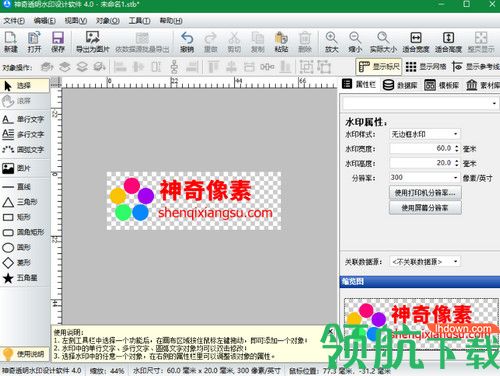Open the View (视图) menu
Viewport: 500px width, 376px height.
pyautogui.click(x=76, y=21)
